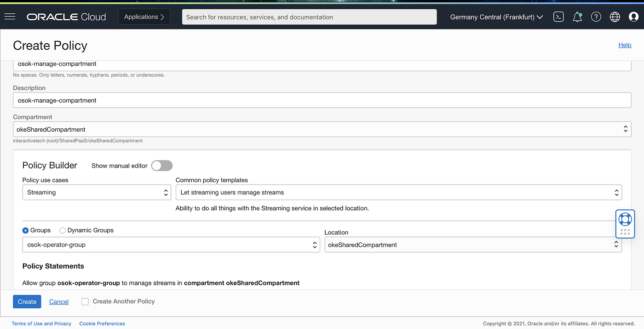Image resolution: width=644 pixels, height=329 pixels.
Task: Open the help question mark icon
Action: [x=596, y=17]
